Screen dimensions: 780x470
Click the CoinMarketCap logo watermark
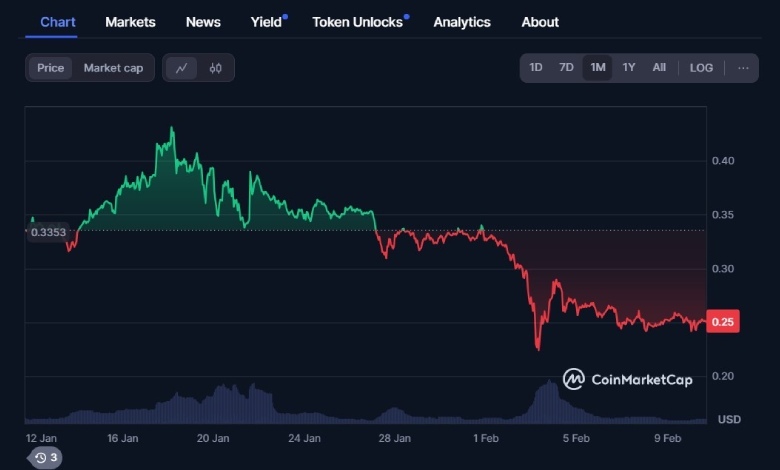[x=628, y=379]
